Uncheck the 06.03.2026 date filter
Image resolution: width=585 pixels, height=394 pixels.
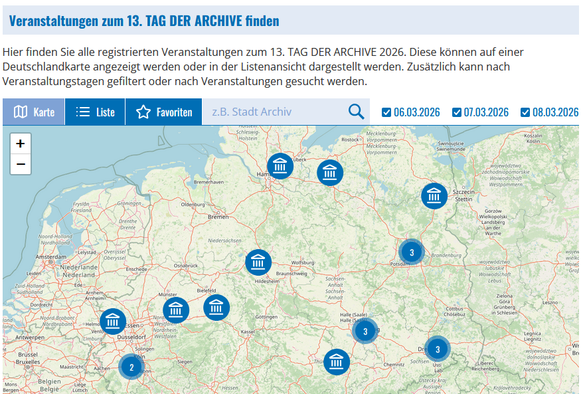(x=387, y=112)
